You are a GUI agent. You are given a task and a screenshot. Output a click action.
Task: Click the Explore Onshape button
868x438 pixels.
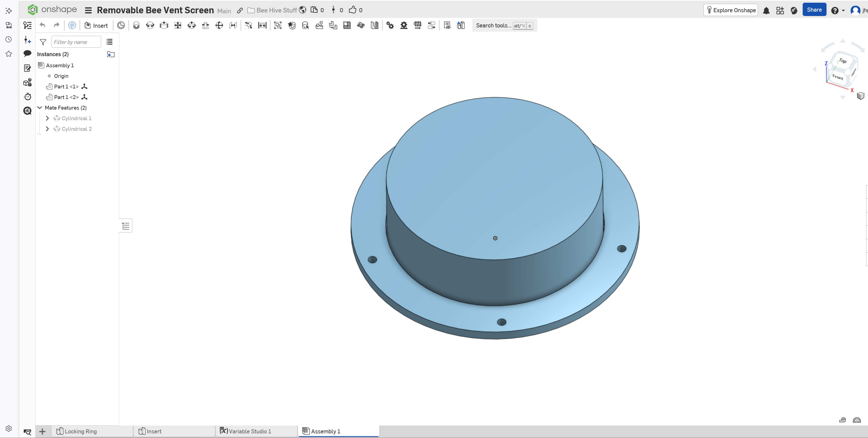point(731,10)
